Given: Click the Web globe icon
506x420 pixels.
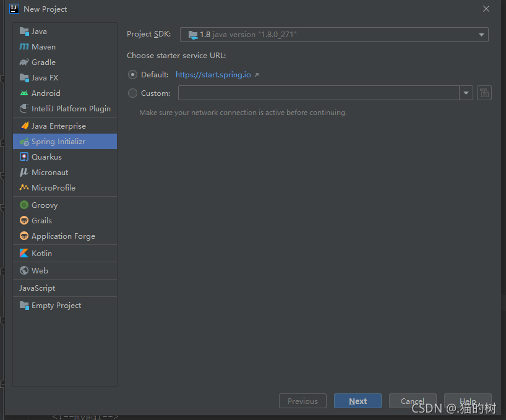Looking at the screenshot, I should 24,270.
